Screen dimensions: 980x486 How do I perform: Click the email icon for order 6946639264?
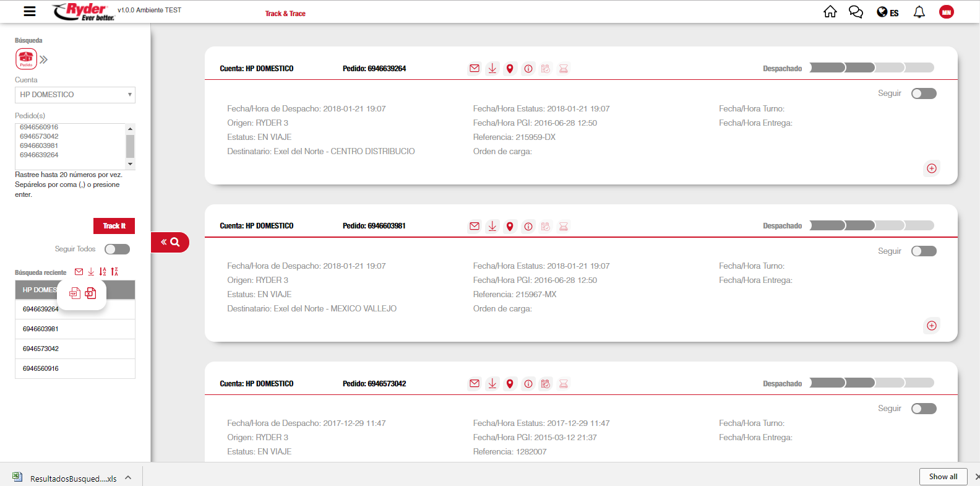pyautogui.click(x=475, y=69)
